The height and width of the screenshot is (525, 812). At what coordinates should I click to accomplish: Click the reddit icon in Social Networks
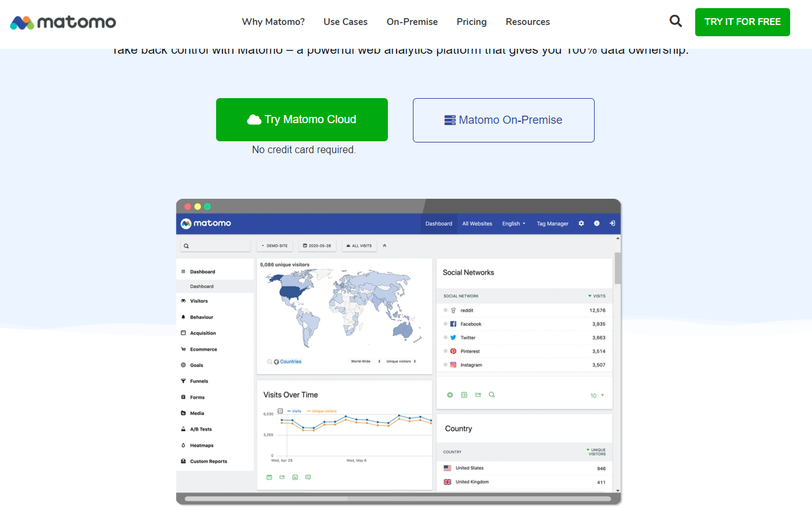click(x=453, y=310)
